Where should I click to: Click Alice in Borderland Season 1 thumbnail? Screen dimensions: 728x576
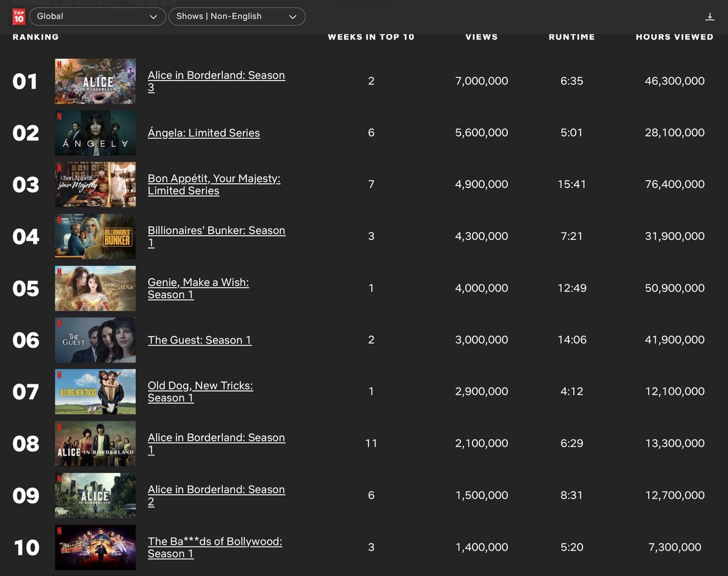click(95, 443)
